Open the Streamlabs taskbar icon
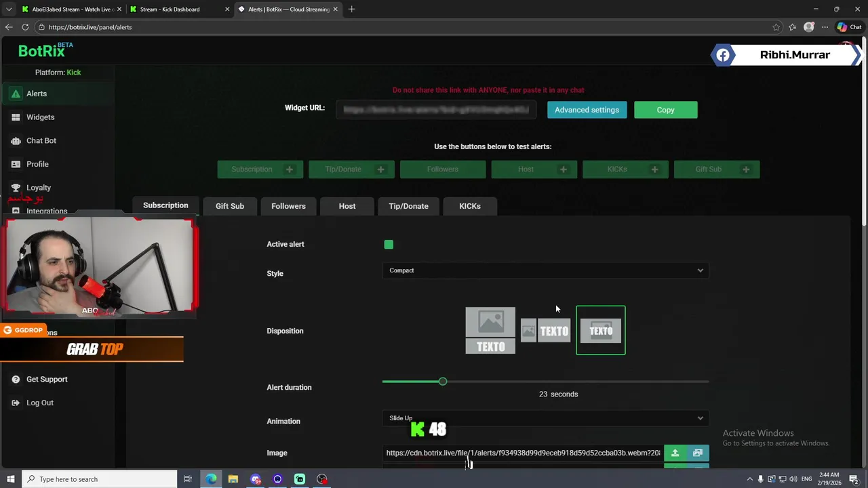 (x=300, y=479)
